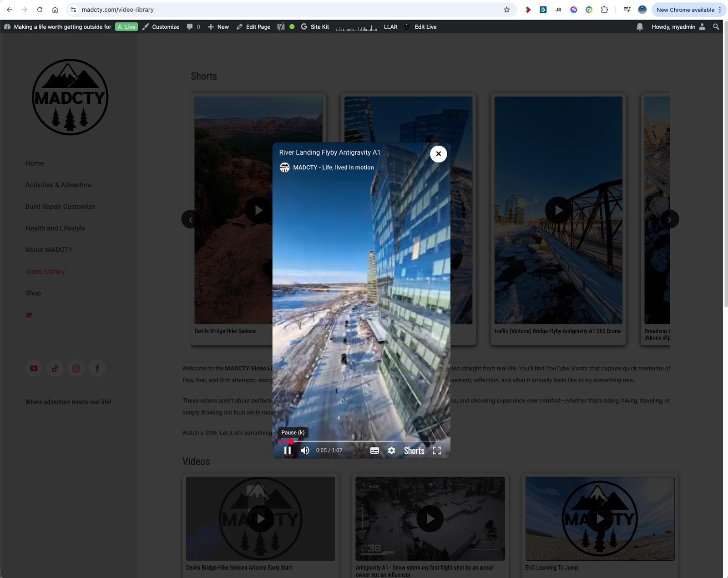Mute the video player volume

[305, 451]
